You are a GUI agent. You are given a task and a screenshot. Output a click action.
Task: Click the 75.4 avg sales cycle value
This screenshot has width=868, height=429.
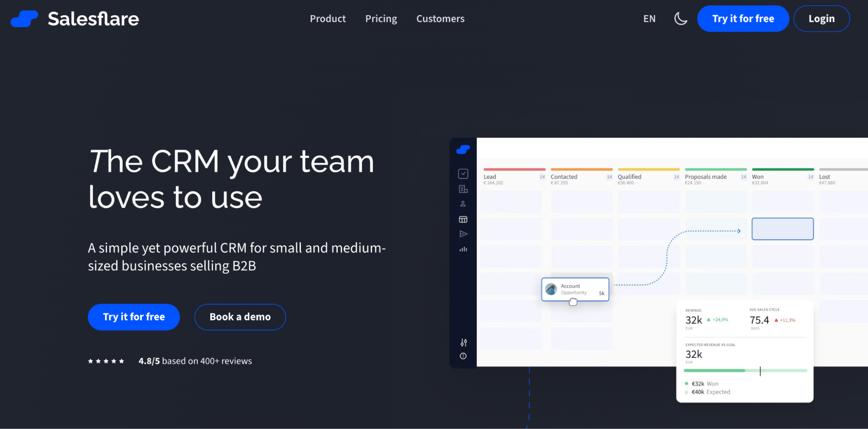click(x=759, y=320)
